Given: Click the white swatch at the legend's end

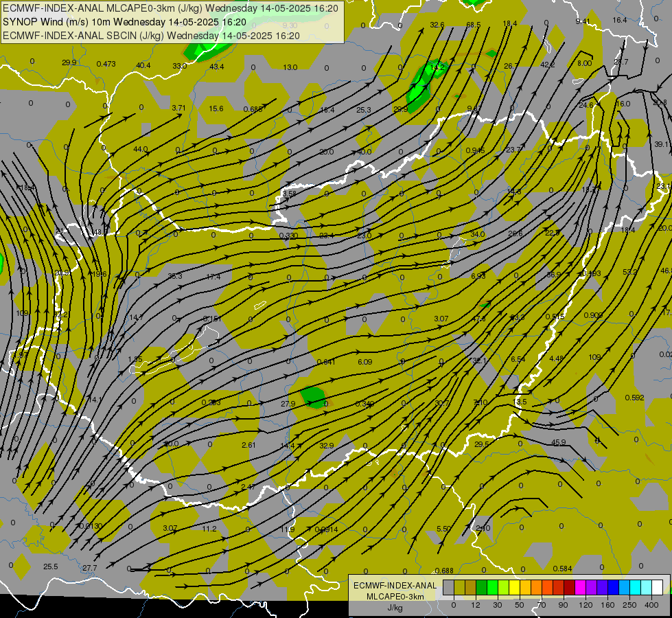Looking at the screenshot, I should pyautogui.click(x=658, y=588).
